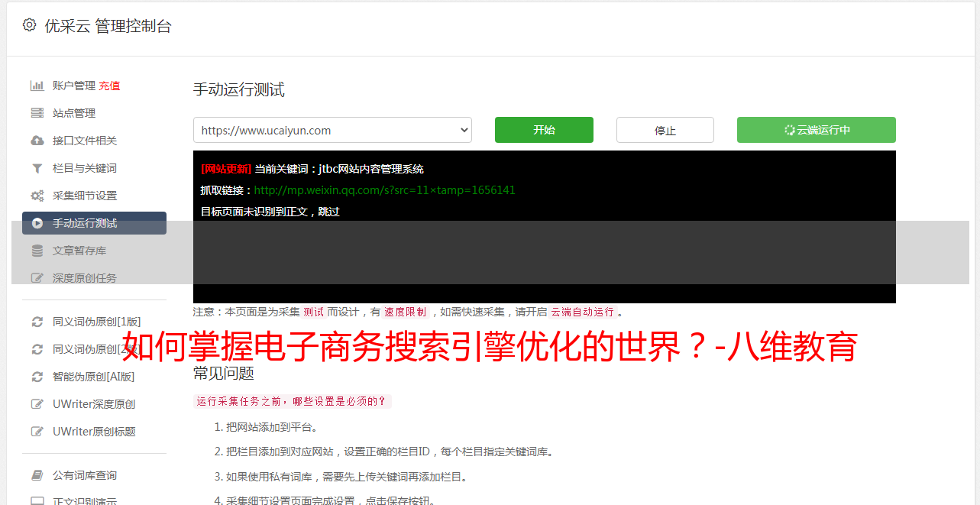Screen dimensions: 980x505
Task: Click the edit icon for 深度原创任务
Action: (37, 278)
